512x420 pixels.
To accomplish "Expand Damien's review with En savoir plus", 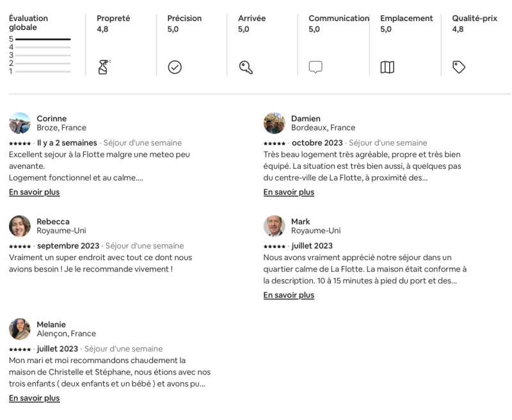I will (x=289, y=192).
